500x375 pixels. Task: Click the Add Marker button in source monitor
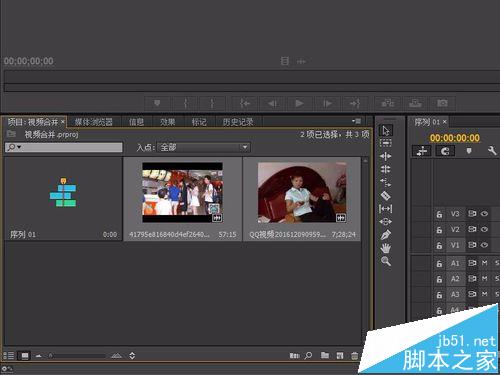[157, 104]
